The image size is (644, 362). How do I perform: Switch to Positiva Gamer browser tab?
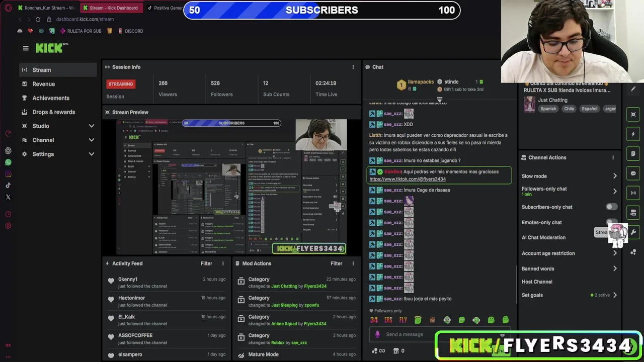point(164,8)
